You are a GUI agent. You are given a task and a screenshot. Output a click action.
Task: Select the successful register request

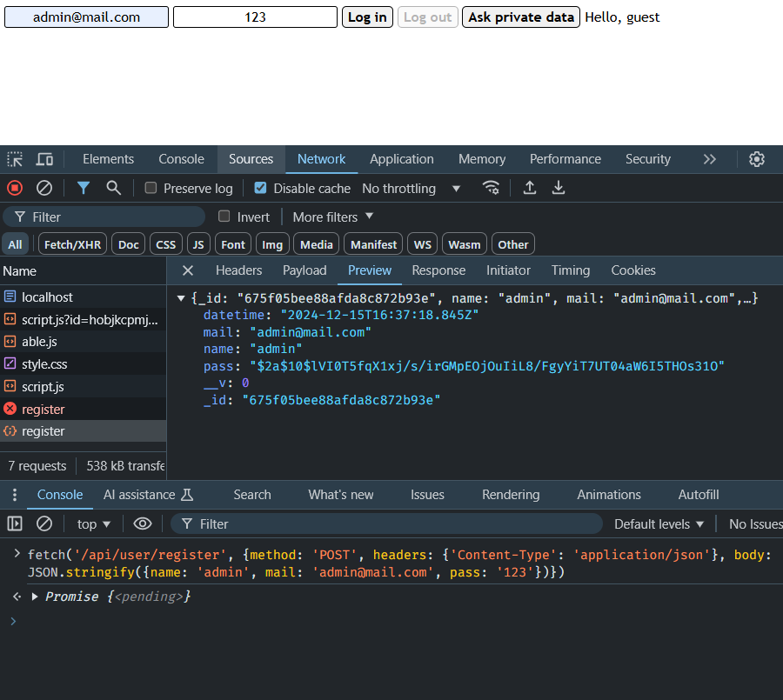[x=83, y=431]
